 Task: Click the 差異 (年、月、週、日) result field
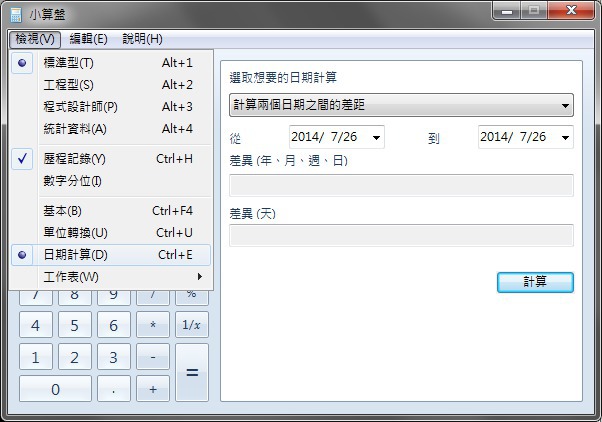[x=401, y=185]
